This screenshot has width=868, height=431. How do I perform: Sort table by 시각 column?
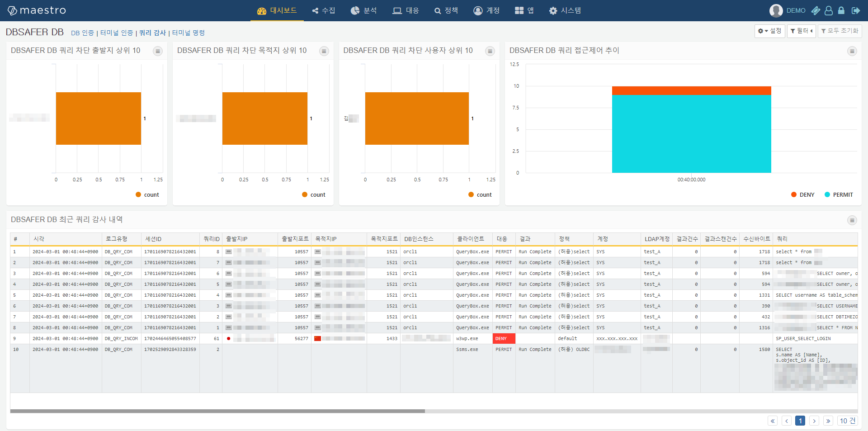pos(66,239)
